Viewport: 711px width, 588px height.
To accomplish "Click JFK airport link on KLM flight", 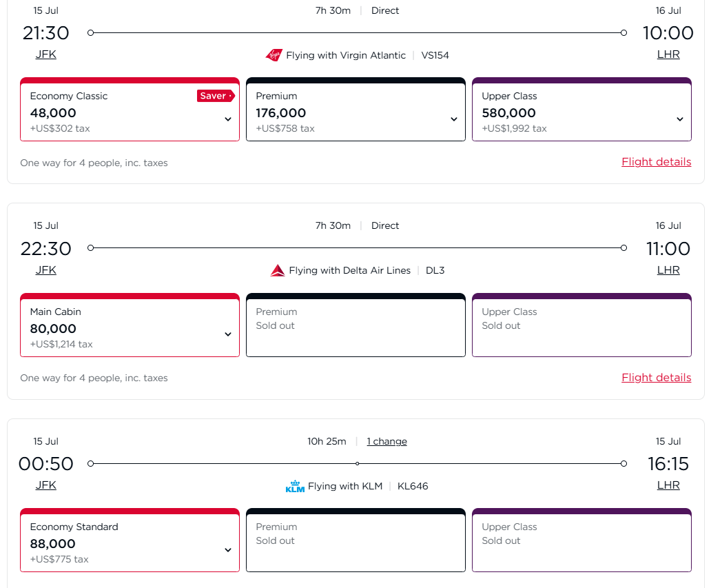I will point(46,485).
